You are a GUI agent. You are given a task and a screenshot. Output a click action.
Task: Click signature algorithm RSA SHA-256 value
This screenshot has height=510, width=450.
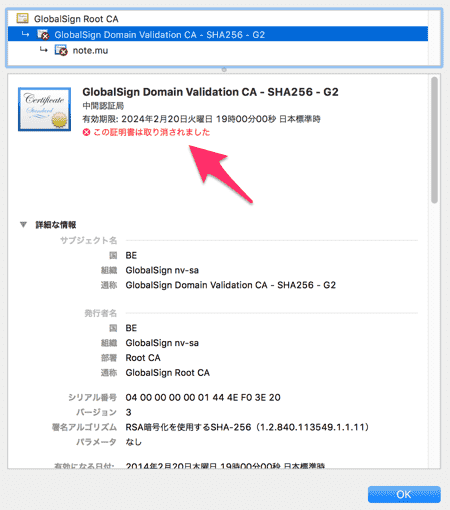[247, 427]
